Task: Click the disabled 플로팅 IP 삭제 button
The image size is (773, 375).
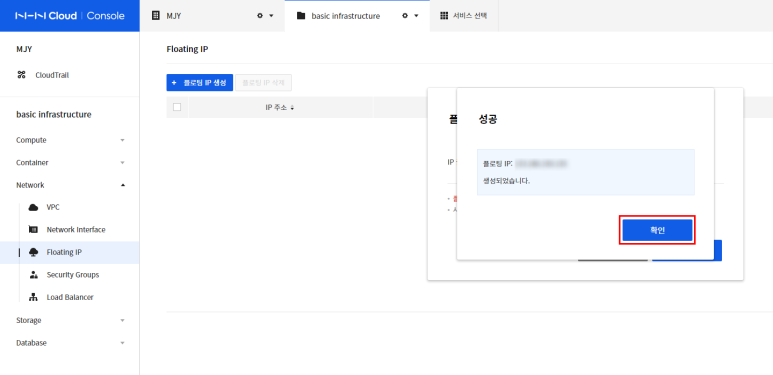Action: click(264, 83)
